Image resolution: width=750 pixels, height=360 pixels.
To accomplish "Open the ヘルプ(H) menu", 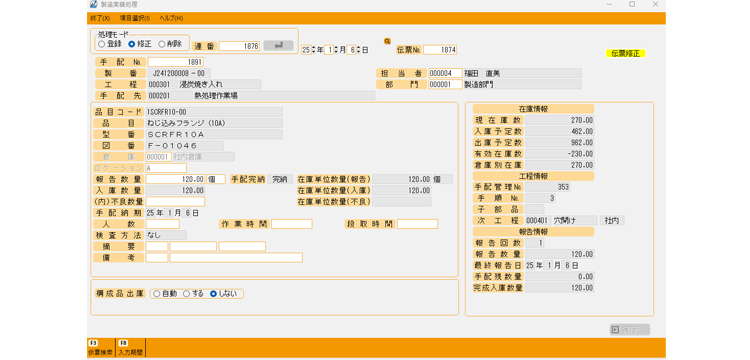I will [x=171, y=18].
